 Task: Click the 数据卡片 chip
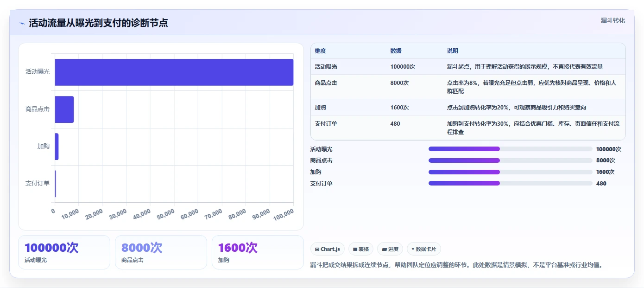click(424, 249)
